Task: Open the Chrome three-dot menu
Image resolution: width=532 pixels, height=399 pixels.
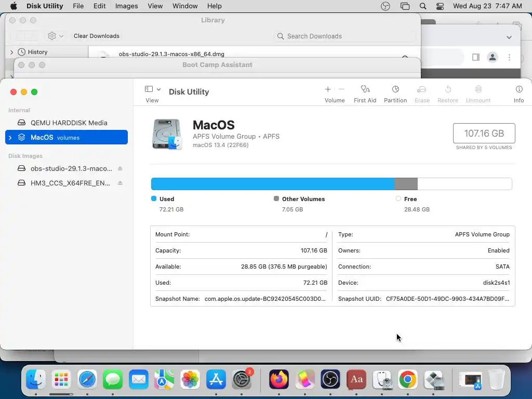Action: [x=509, y=57]
